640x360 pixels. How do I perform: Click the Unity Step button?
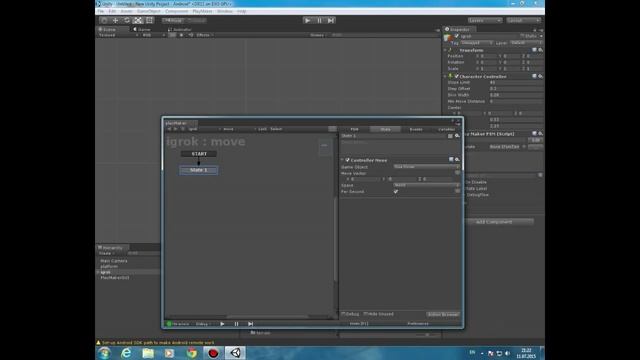pos(331,20)
